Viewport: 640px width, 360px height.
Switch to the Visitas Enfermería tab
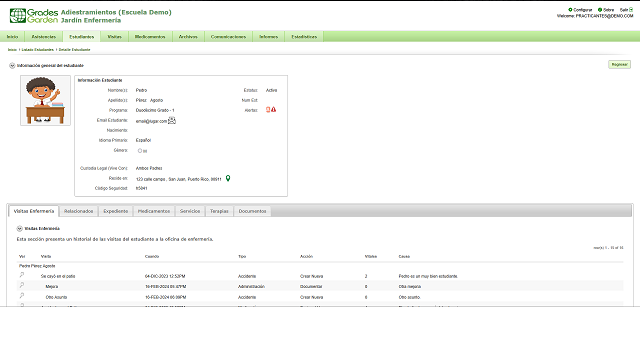(x=34, y=211)
